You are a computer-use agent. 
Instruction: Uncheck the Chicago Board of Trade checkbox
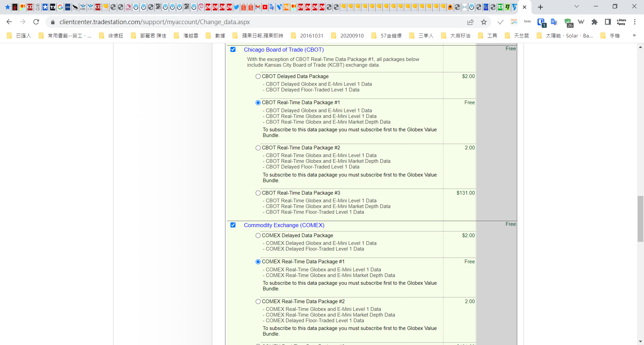click(233, 50)
